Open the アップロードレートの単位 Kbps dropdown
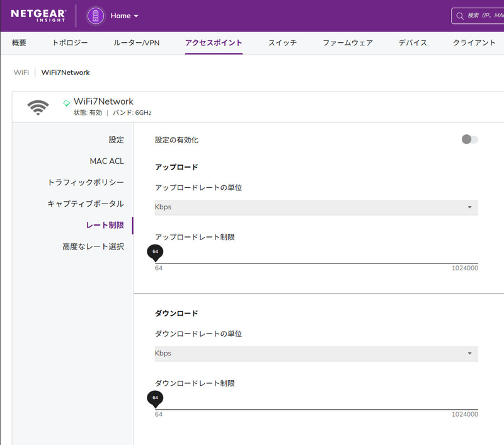 [x=315, y=207]
